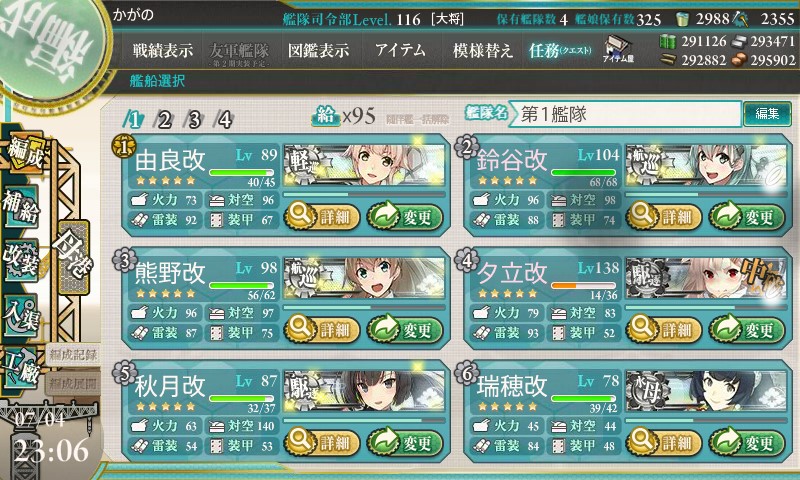Open the 改装 remodel sidebar icon

(x=21, y=260)
